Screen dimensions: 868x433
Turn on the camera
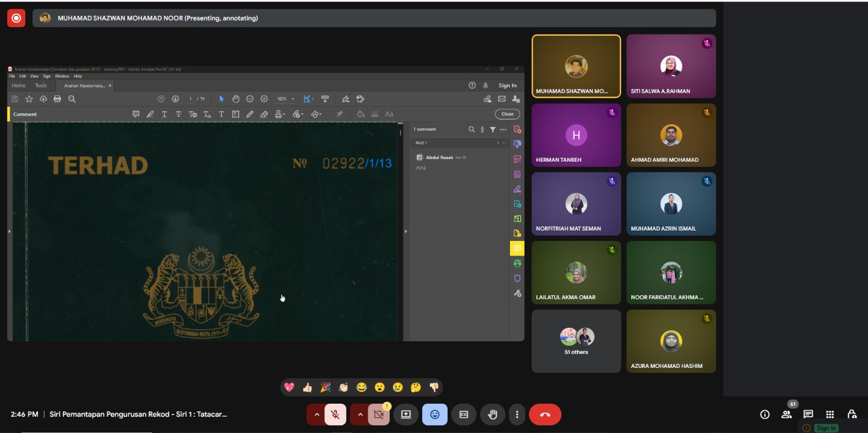click(x=379, y=415)
